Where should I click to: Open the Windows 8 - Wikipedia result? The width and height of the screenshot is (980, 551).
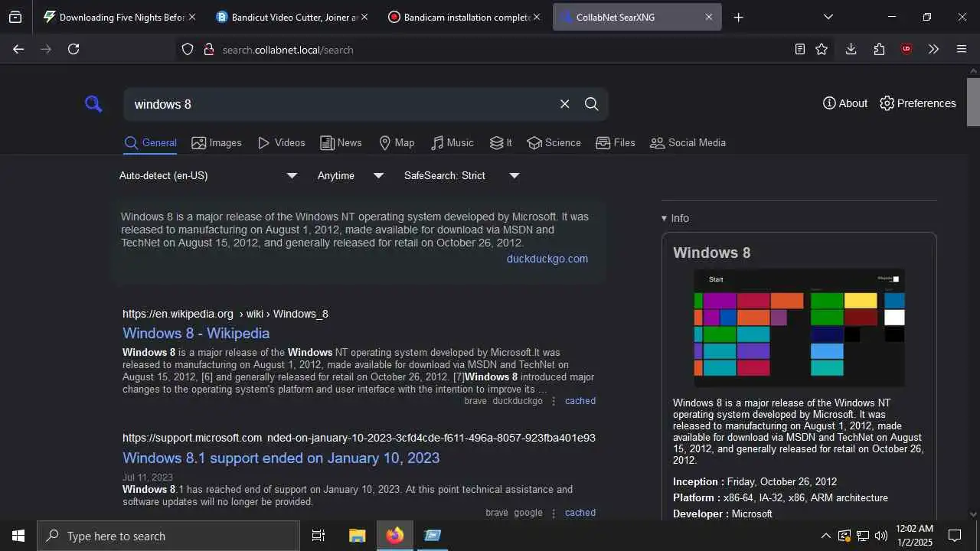[x=196, y=333]
